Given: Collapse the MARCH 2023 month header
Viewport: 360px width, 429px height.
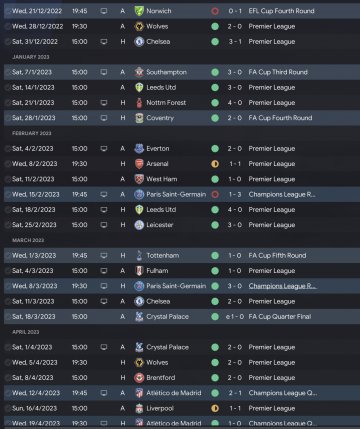Looking at the screenshot, I should coord(28,240).
